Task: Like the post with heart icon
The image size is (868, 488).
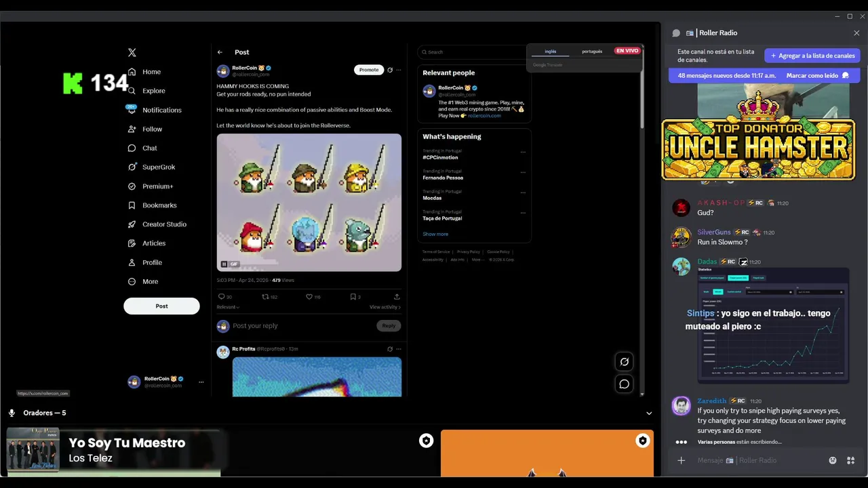Action: [309, 297]
